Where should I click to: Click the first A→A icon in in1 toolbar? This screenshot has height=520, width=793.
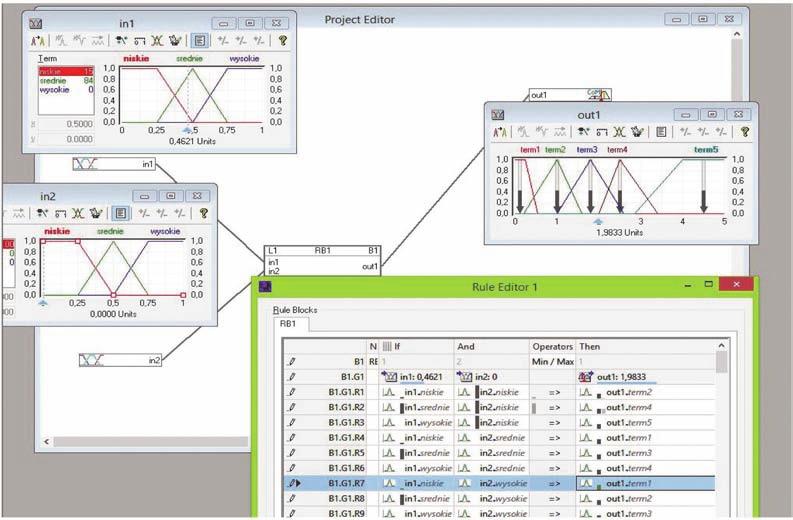[38, 40]
